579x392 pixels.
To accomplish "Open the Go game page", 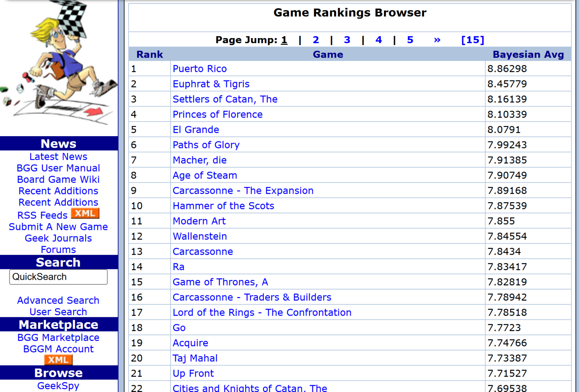I will coord(179,328).
